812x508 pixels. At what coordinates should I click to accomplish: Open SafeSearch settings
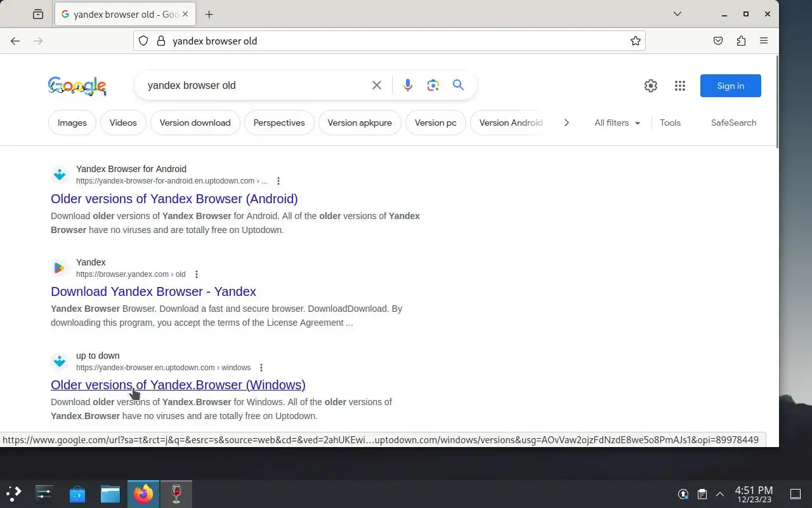[733, 123]
